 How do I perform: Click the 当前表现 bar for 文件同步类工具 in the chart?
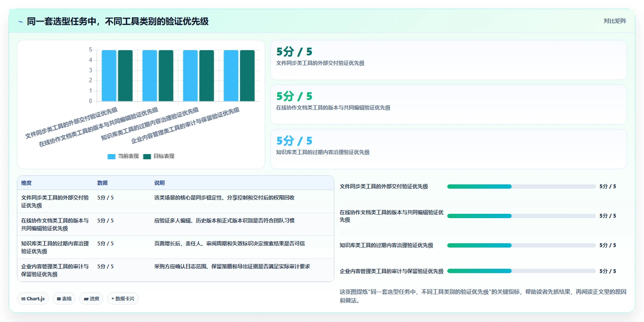point(109,76)
